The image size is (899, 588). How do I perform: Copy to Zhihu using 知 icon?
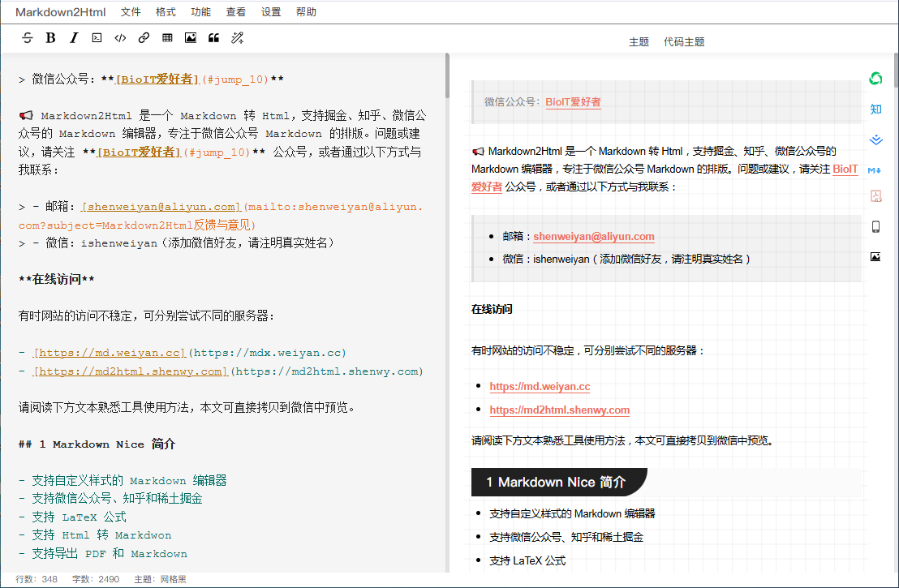tap(875, 109)
